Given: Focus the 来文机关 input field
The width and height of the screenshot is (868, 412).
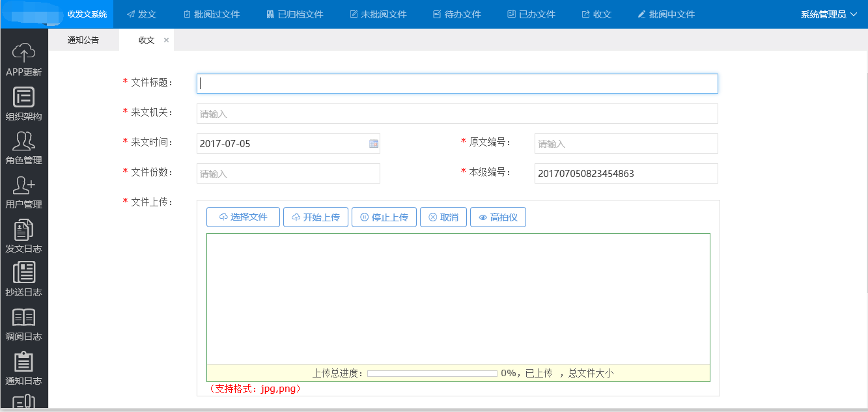Looking at the screenshot, I should pyautogui.click(x=457, y=114).
